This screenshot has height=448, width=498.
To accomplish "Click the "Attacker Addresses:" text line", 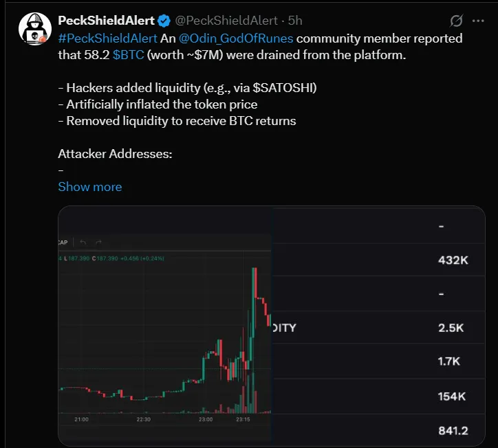I will pyautogui.click(x=114, y=154).
